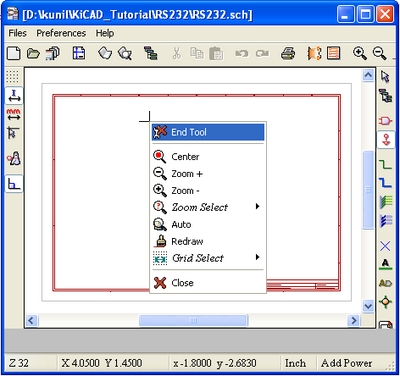This screenshot has width=400, height=376.
Task: Click the x -1.8000 y -2.6830 relative coordinates
Action: (215, 363)
